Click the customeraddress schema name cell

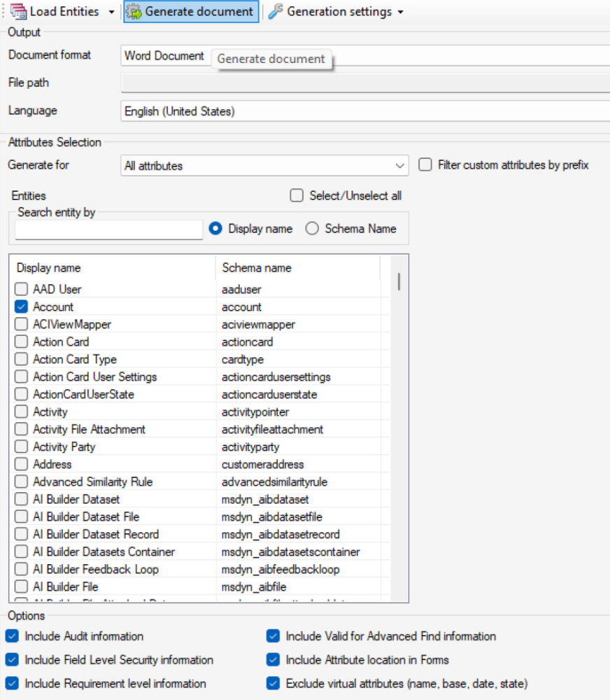tap(263, 464)
